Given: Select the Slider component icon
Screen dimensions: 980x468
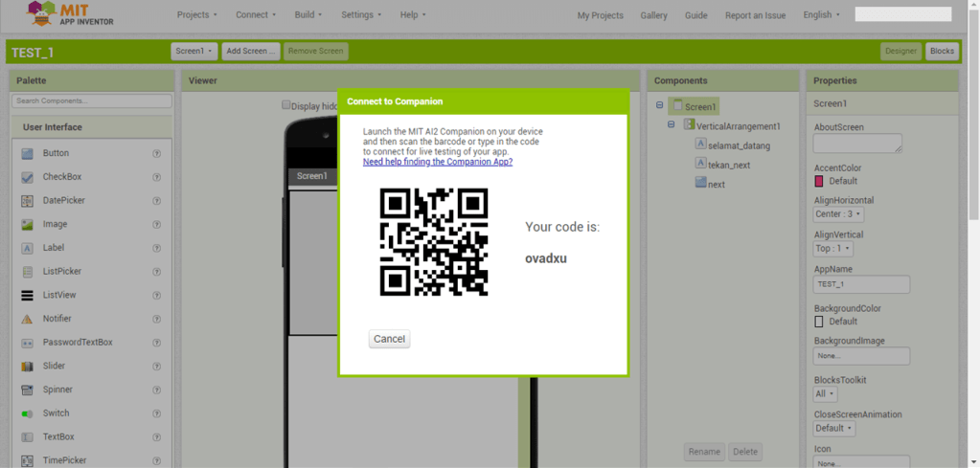Looking at the screenshot, I should click(x=27, y=367).
